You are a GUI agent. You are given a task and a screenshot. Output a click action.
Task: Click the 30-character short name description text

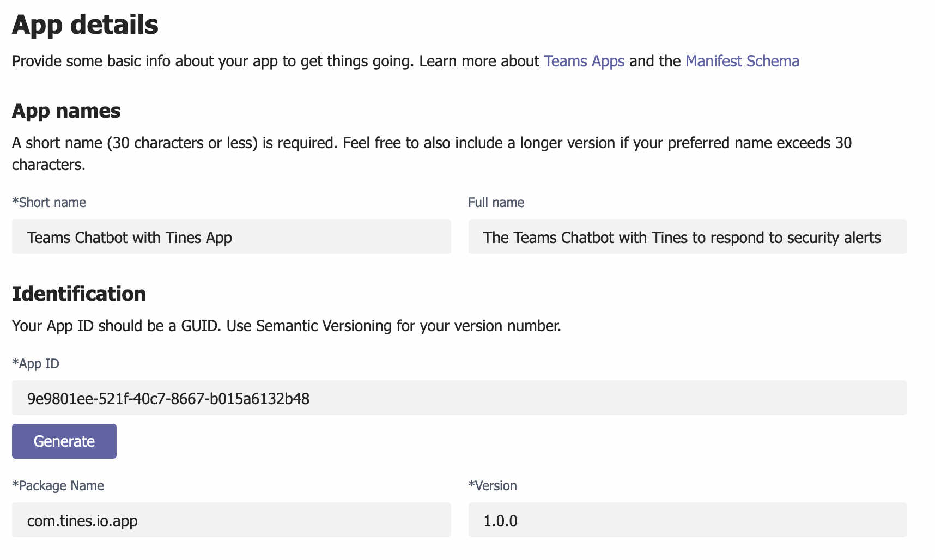click(430, 143)
